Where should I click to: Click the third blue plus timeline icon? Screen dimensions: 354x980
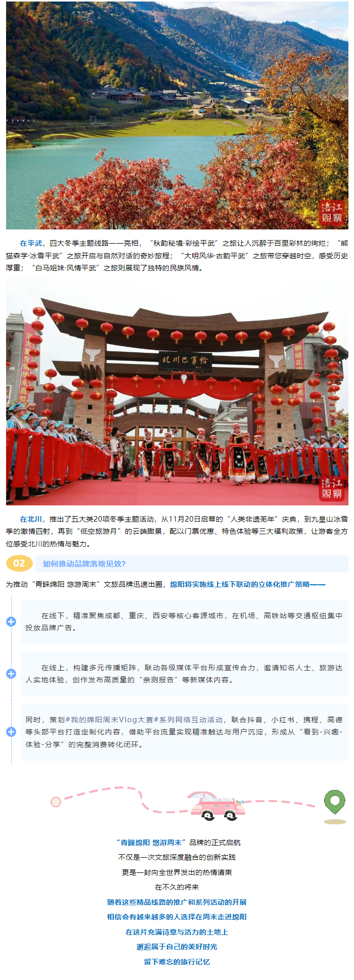tap(11, 732)
